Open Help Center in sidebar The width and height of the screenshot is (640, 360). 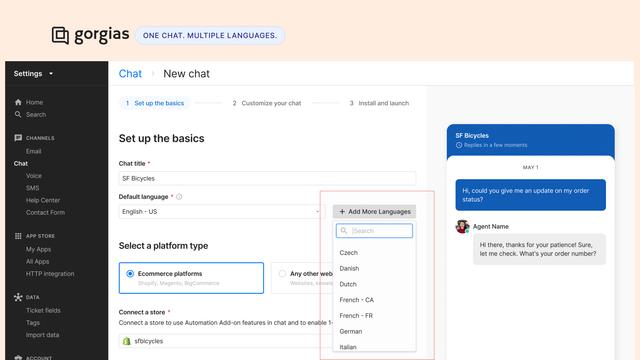click(43, 200)
